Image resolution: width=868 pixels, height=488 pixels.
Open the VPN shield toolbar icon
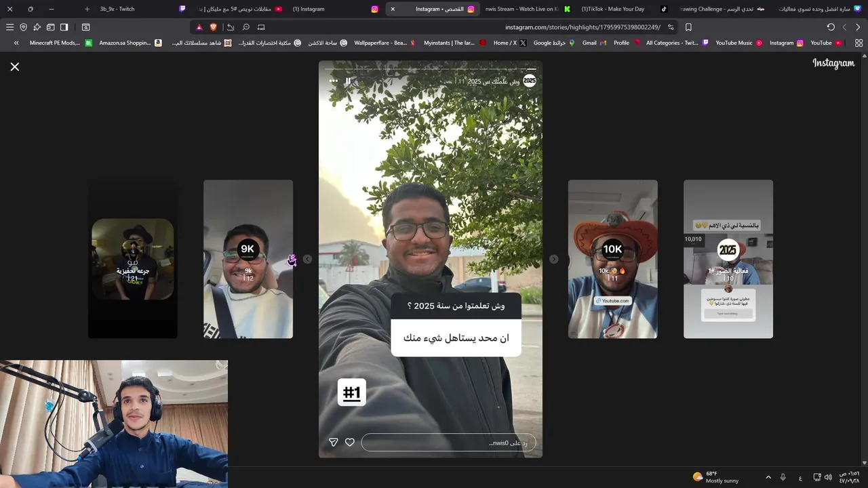click(23, 27)
